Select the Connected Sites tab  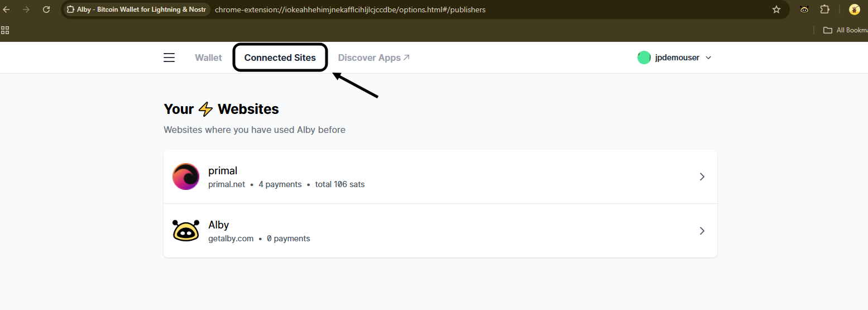point(280,58)
